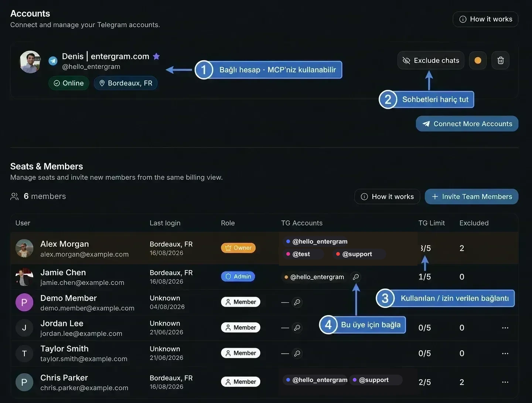
Task: Click jamie.chen@example.com email
Action: [x=82, y=283]
